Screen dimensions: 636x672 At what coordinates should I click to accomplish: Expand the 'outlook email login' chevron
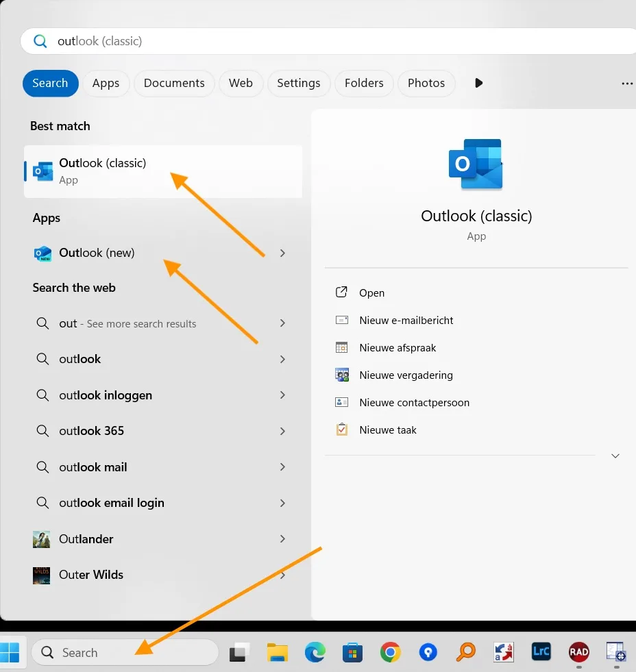282,503
